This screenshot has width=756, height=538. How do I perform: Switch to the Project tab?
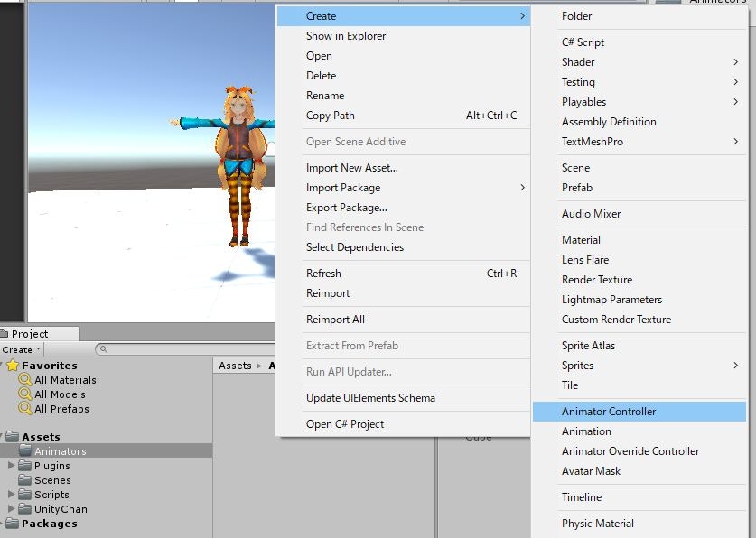tap(39, 334)
